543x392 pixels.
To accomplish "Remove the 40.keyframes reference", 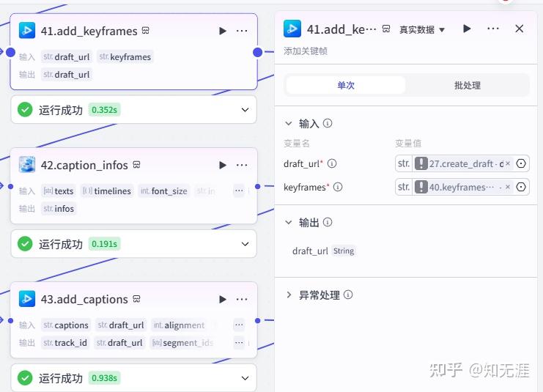I will pos(508,187).
